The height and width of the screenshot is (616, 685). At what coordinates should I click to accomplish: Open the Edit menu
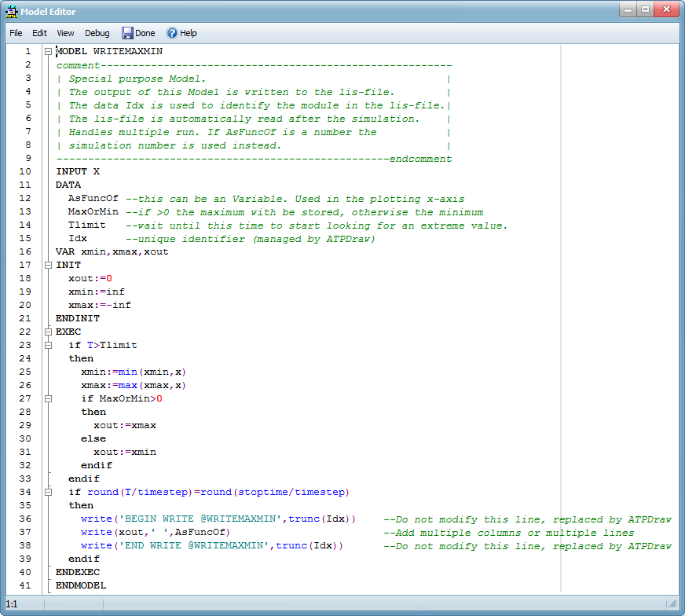click(x=39, y=33)
